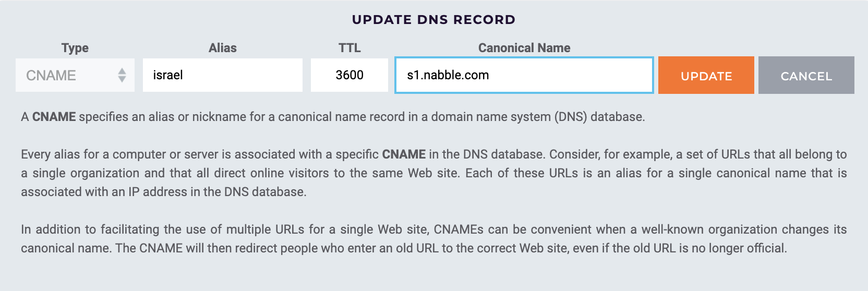Click the Type column label
The height and width of the screenshot is (291, 868).
pos(75,48)
